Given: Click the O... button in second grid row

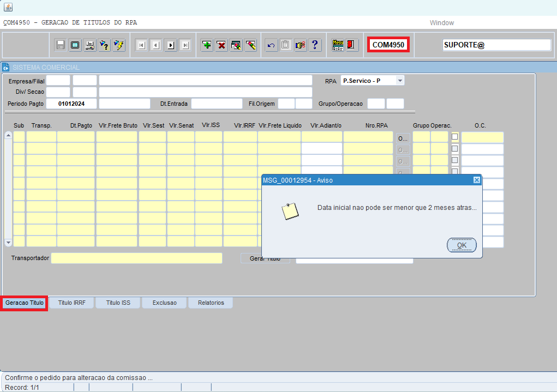Looking at the screenshot, I should (x=403, y=150).
